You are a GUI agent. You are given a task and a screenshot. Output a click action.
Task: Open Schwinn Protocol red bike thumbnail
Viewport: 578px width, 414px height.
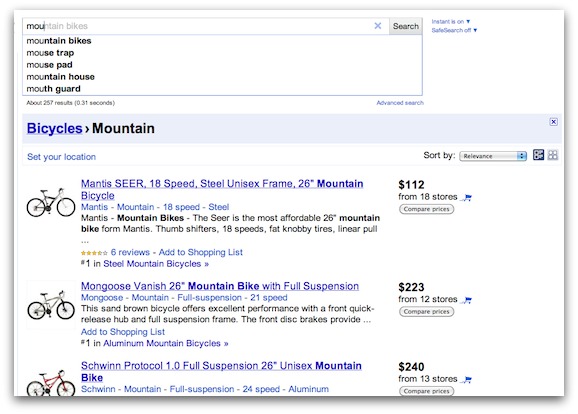(51, 383)
